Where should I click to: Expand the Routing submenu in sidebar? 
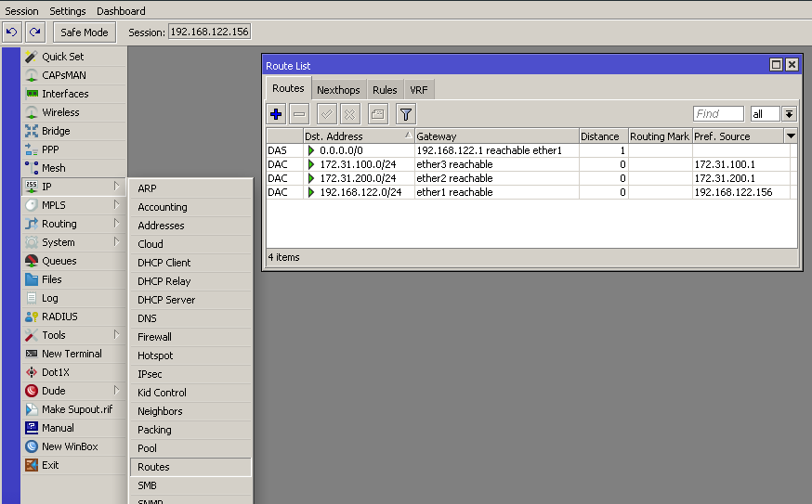click(x=59, y=224)
